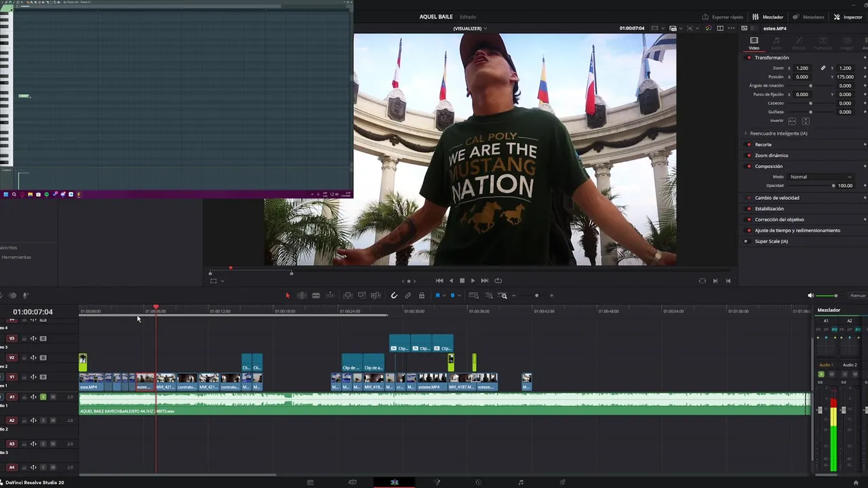This screenshot has height=488, width=868.
Task: Click Exportar rápido button
Action: point(723,17)
